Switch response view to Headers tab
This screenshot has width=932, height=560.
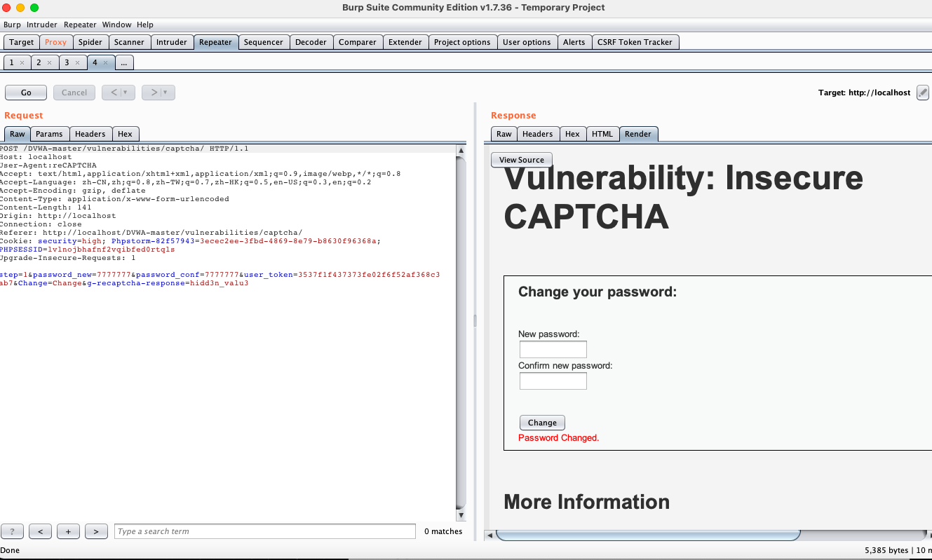tap(538, 134)
